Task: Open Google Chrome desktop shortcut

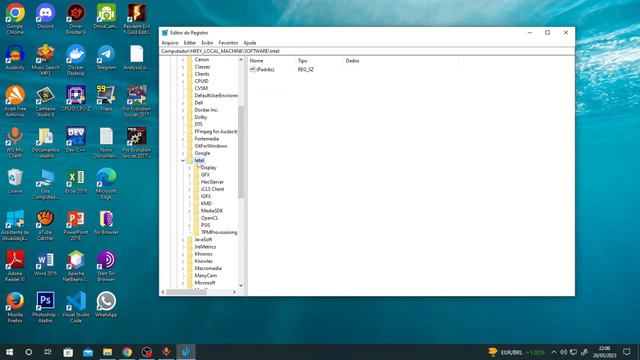Action: coord(15,18)
